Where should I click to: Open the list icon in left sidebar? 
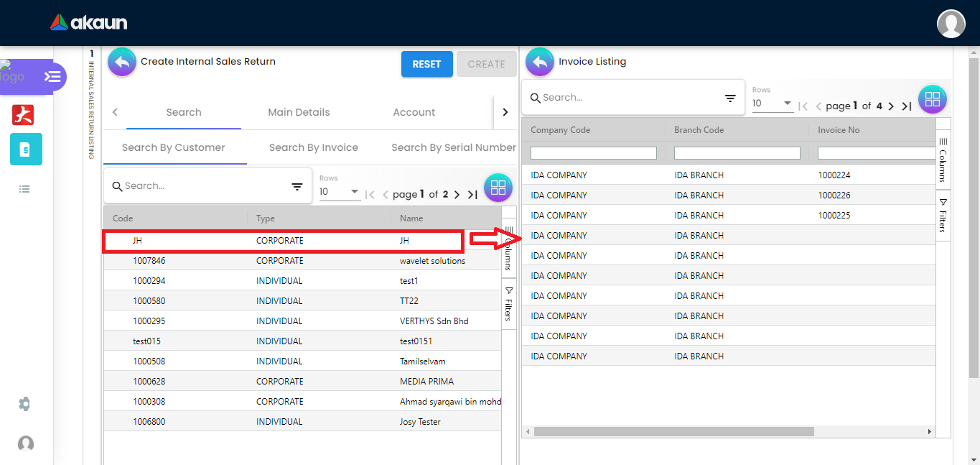click(24, 189)
